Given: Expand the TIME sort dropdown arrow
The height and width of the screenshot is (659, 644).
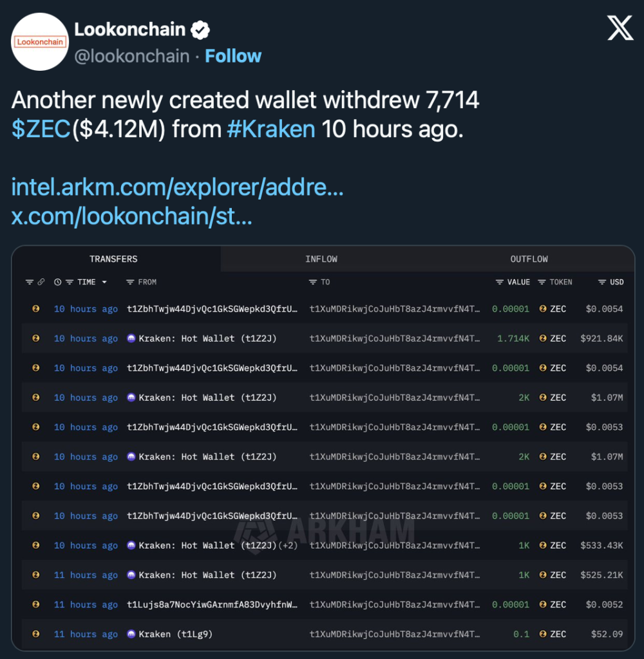Looking at the screenshot, I should [x=104, y=283].
